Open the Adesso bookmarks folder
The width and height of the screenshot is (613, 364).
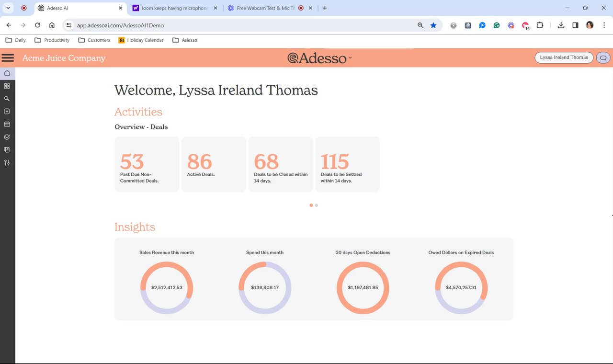click(185, 40)
